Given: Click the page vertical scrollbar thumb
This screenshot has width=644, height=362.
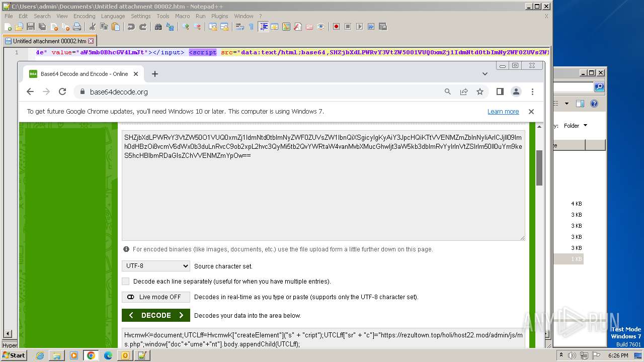Looking at the screenshot, I should (539, 168).
